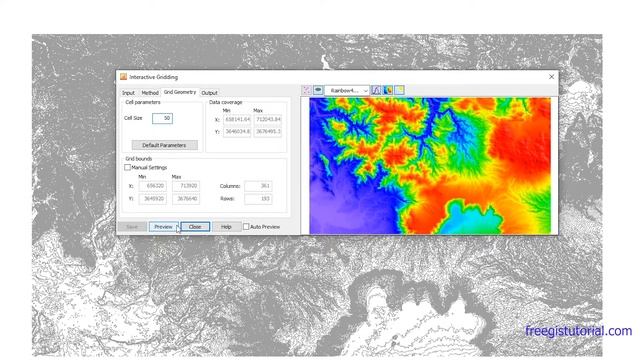The image size is (640, 360).
Task: Click the rainbow elevation grid preview image
Action: click(x=430, y=166)
